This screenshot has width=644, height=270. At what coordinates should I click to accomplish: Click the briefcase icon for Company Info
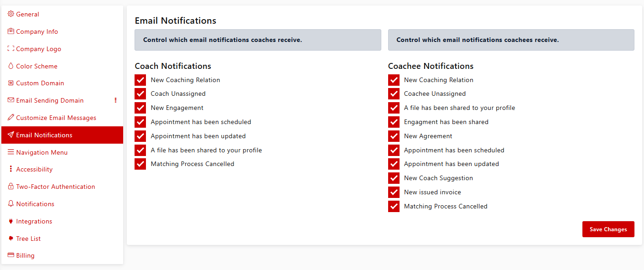point(11,31)
